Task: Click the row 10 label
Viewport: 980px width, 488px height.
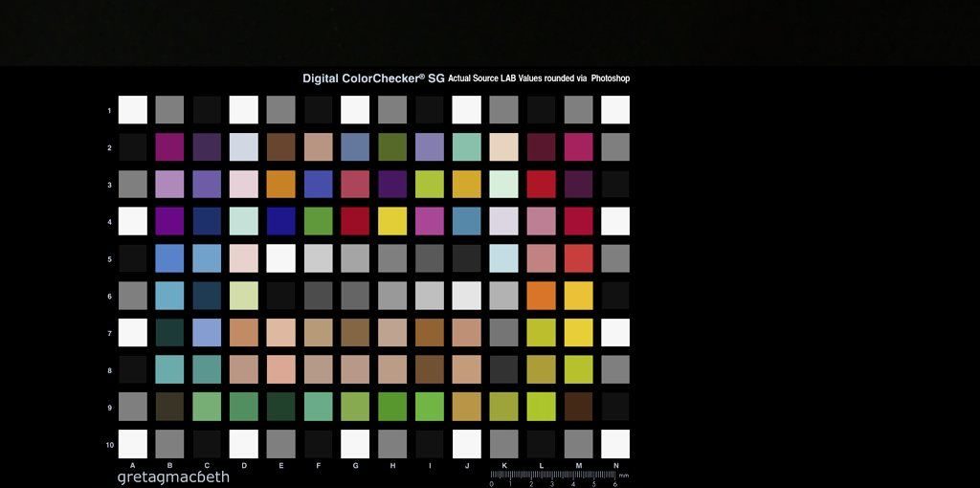Action: pos(109,445)
